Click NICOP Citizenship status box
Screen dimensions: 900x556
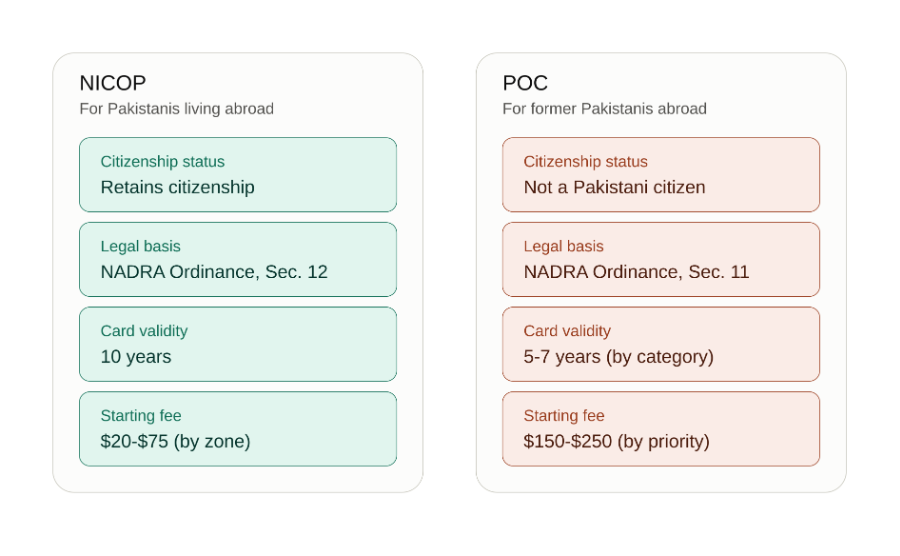[x=238, y=174]
